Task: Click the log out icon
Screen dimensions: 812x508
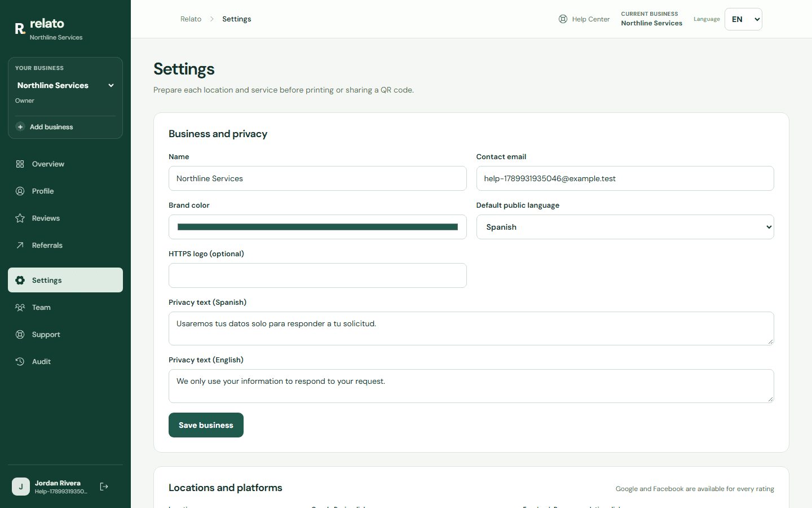Action: (104, 487)
